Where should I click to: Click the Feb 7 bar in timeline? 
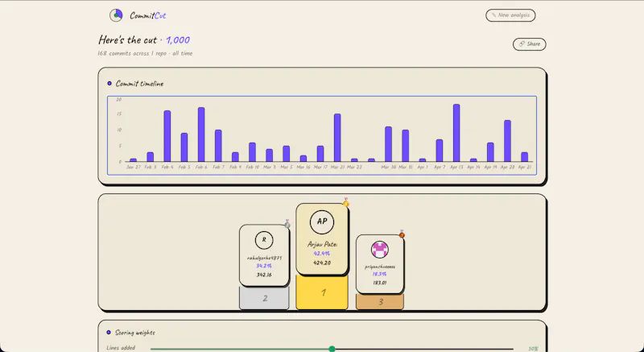coord(218,146)
